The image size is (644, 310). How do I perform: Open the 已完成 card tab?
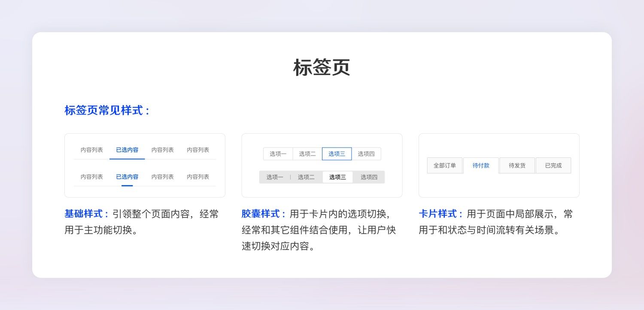pos(553,166)
